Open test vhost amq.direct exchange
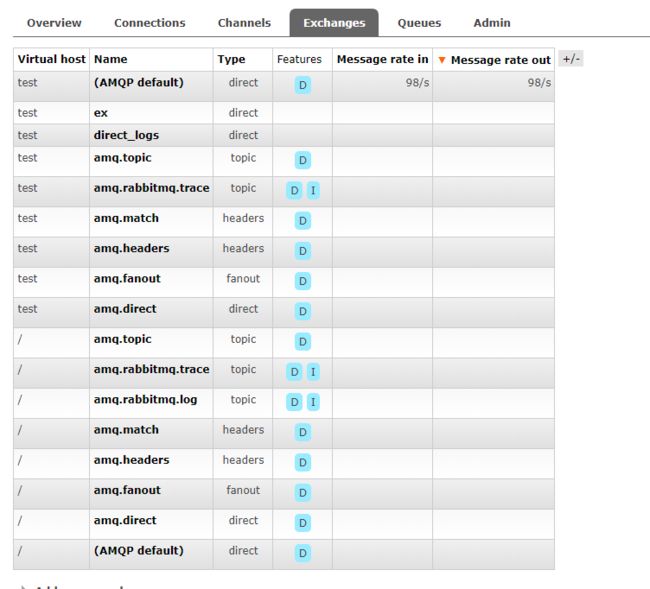This screenshot has height=589, width=650. 125,309
